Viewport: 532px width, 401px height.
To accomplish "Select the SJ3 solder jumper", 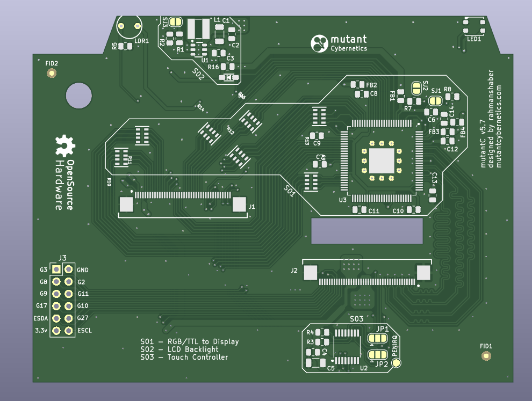I will [x=175, y=22].
